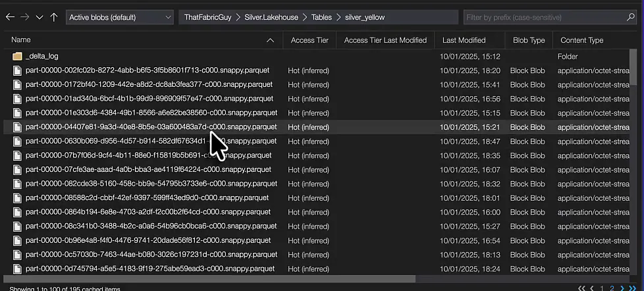This screenshot has width=644, height=291.
Task: Click file icon of part-00000-0172bf40 parquet
Action: coord(17,84)
